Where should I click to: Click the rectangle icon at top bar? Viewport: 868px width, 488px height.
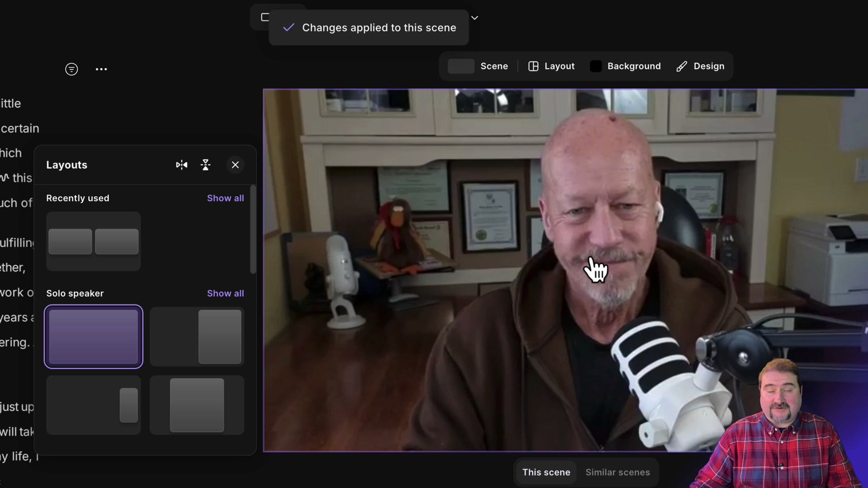pos(265,17)
